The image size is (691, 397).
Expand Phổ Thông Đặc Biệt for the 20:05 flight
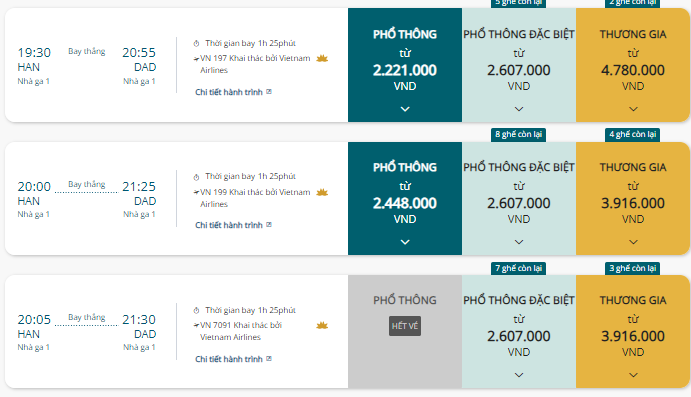click(x=519, y=375)
